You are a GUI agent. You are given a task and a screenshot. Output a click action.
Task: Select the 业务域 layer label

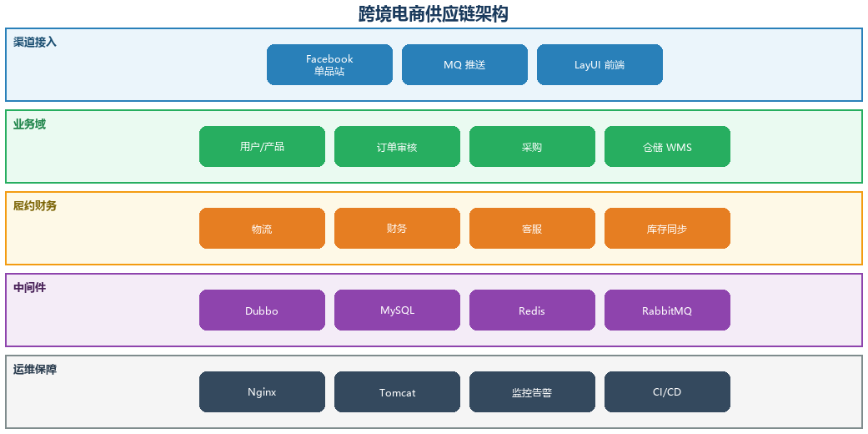[x=29, y=124]
